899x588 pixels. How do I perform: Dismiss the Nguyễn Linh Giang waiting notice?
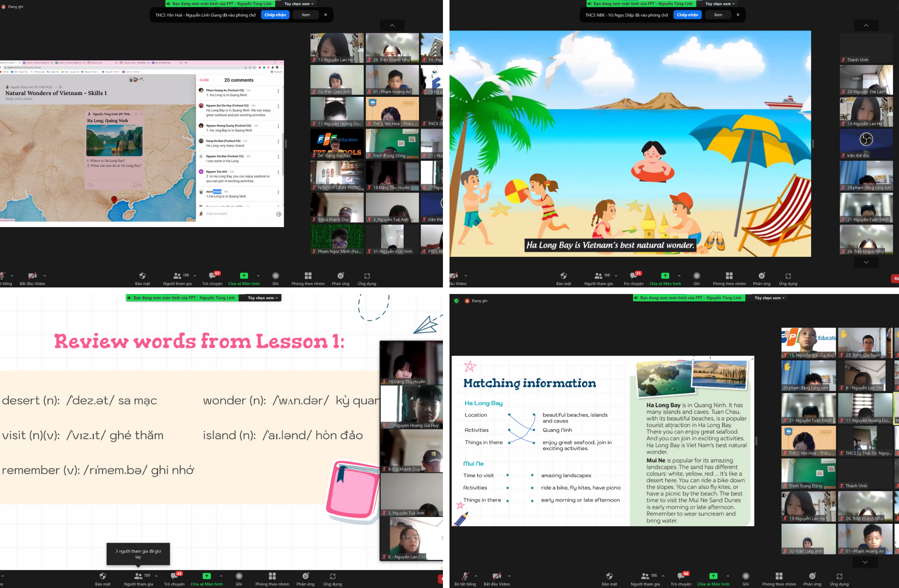325,15
